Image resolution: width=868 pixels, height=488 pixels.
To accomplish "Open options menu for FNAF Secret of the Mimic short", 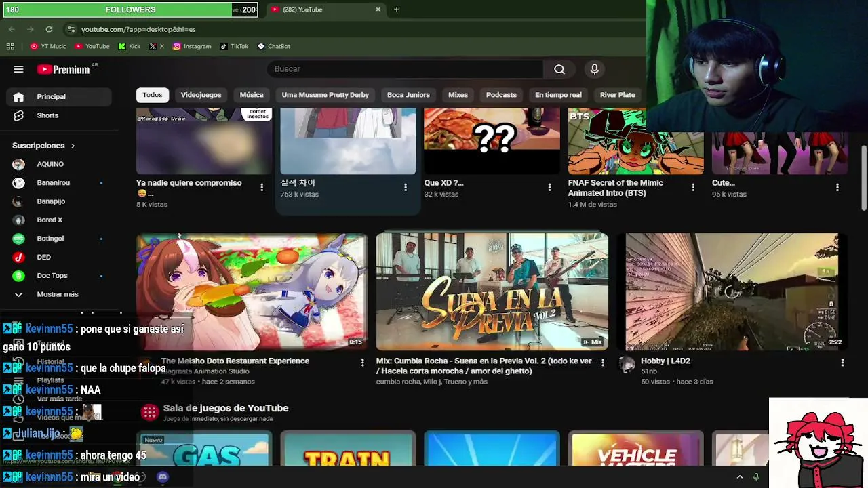I will (693, 188).
